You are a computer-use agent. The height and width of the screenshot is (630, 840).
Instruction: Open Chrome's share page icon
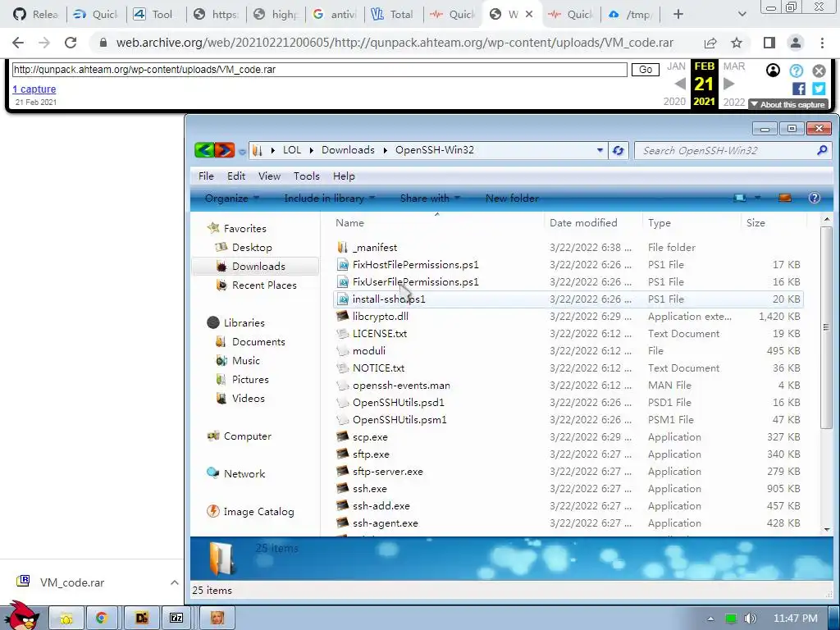(710, 43)
